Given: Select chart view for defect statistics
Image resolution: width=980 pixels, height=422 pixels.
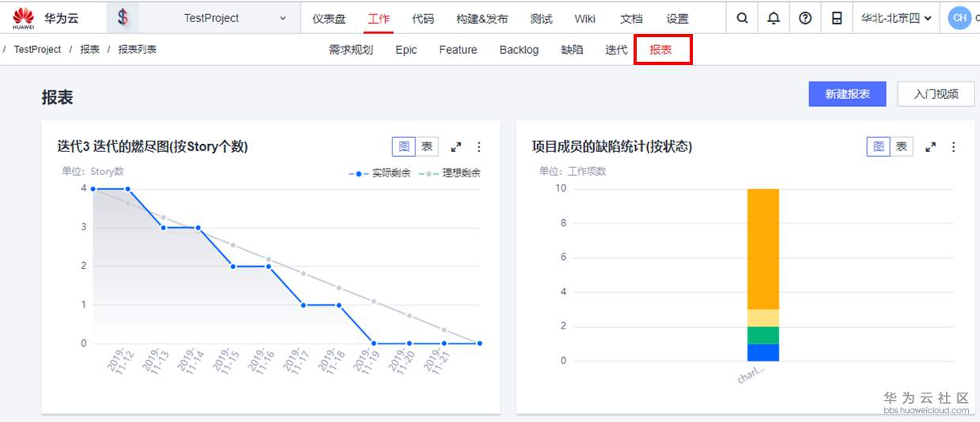Looking at the screenshot, I should [x=879, y=146].
